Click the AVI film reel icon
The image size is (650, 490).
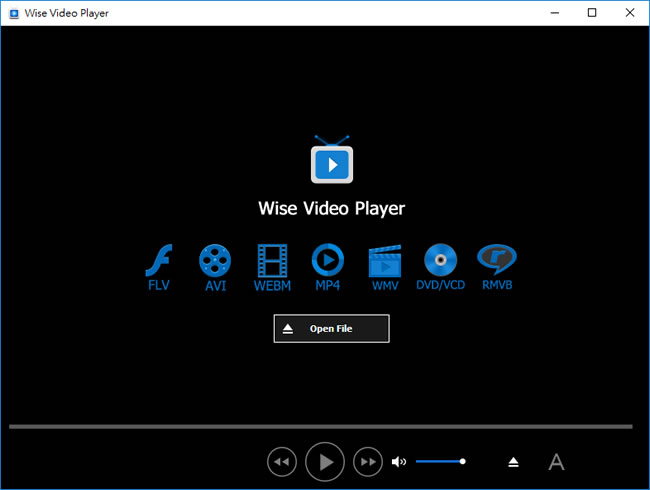click(x=215, y=262)
